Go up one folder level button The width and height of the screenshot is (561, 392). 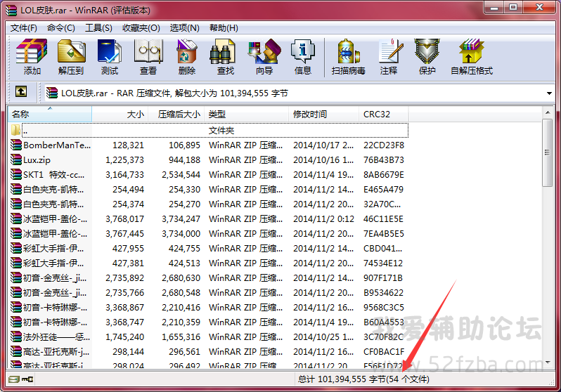(21, 92)
